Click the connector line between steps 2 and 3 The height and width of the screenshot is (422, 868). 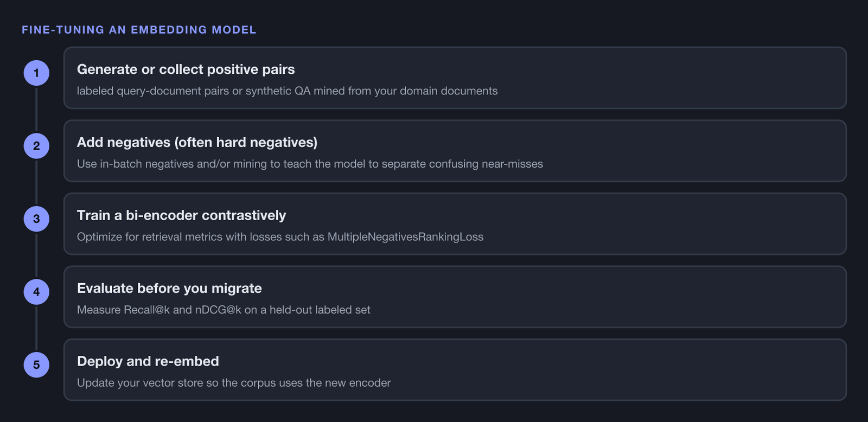(x=36, y=182)
